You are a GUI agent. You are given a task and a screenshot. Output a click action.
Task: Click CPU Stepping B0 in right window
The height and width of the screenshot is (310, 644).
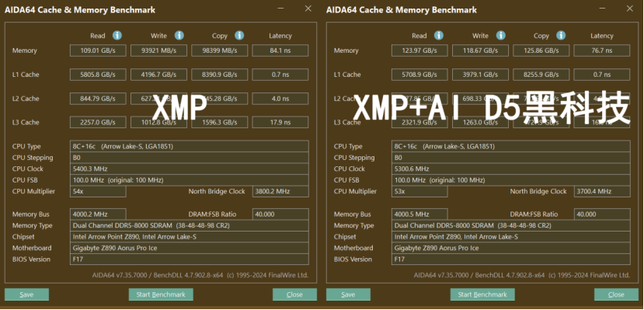pos(511,158)
